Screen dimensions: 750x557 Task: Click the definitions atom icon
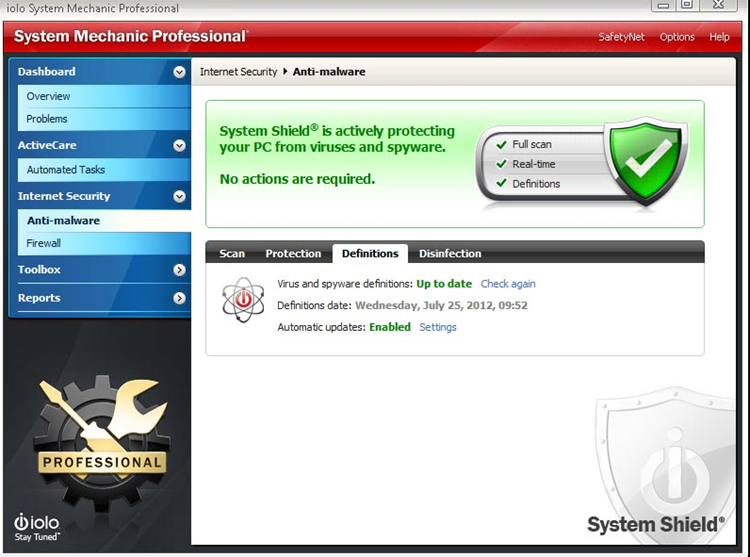tap(243, 300)
